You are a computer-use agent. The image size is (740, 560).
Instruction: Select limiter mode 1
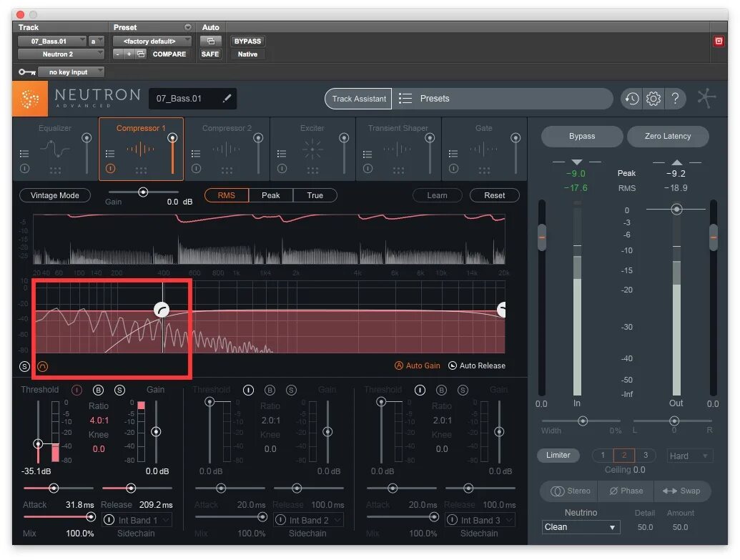(x=603, y=455)
